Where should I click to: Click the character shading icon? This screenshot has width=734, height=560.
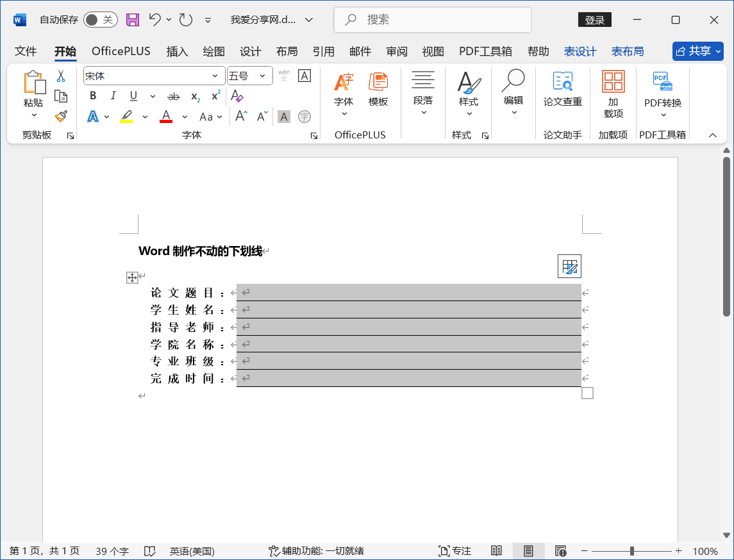coord(284,117)
